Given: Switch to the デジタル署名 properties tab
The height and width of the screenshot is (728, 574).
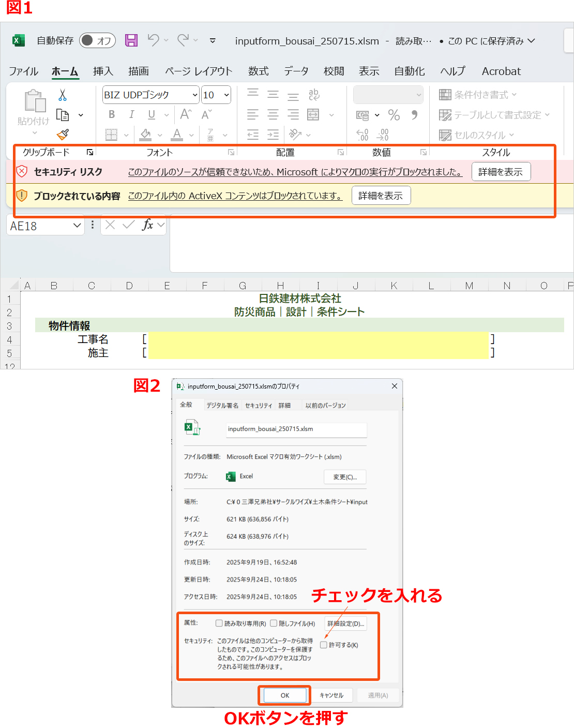Looking at the screenshot, I should (x=222, y=405).
